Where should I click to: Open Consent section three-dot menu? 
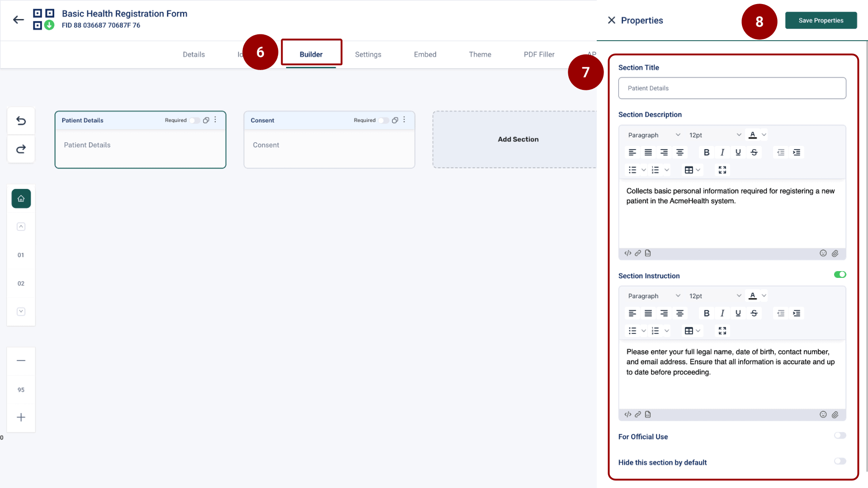[x=404, y=120]
